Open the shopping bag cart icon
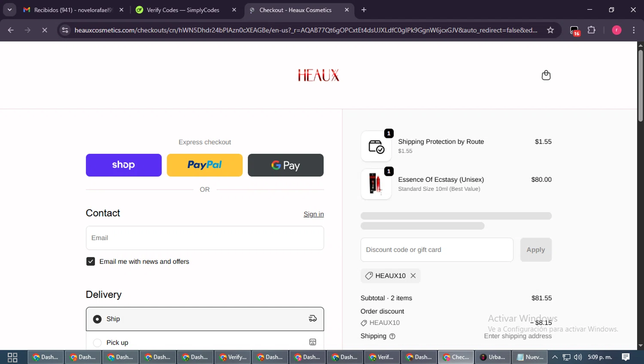The image size is (644, 364). pos(546,75)
